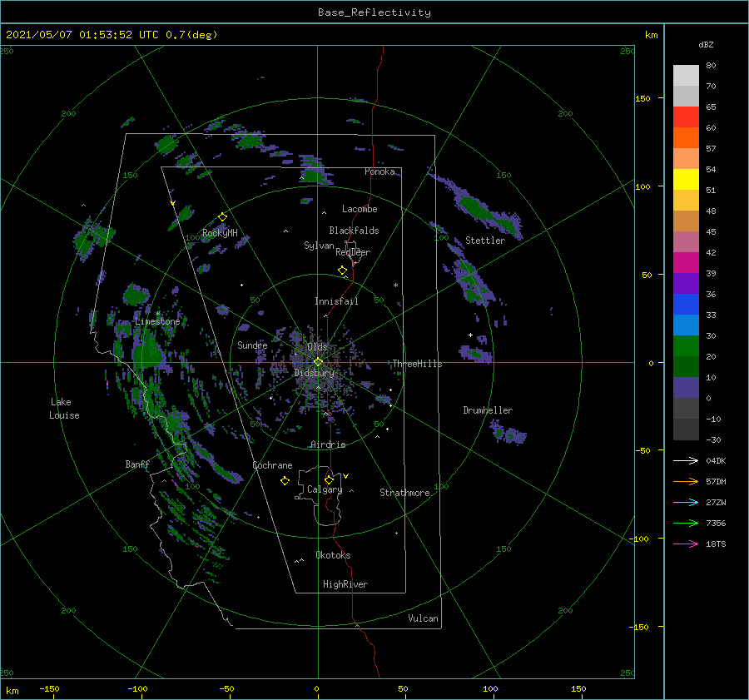This screenshot has height=700, width=749.
Task: Click the Okotoks city label
Action: point(333,555)
